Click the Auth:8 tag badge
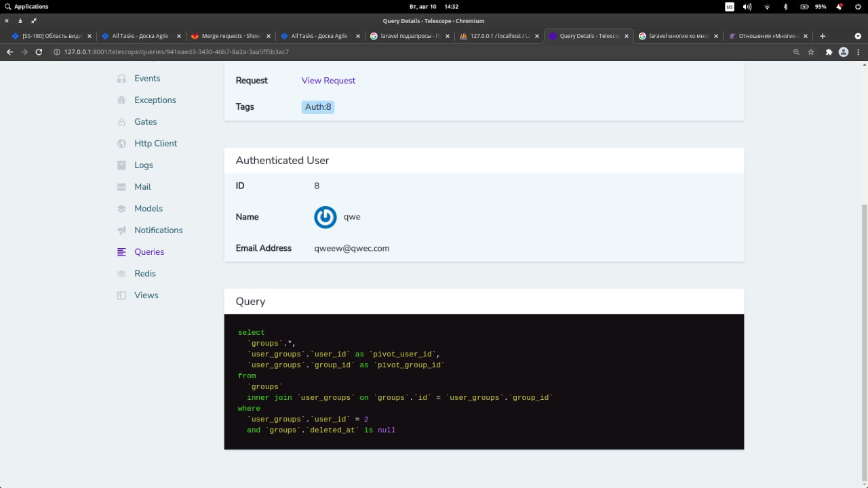 (318, 107)
